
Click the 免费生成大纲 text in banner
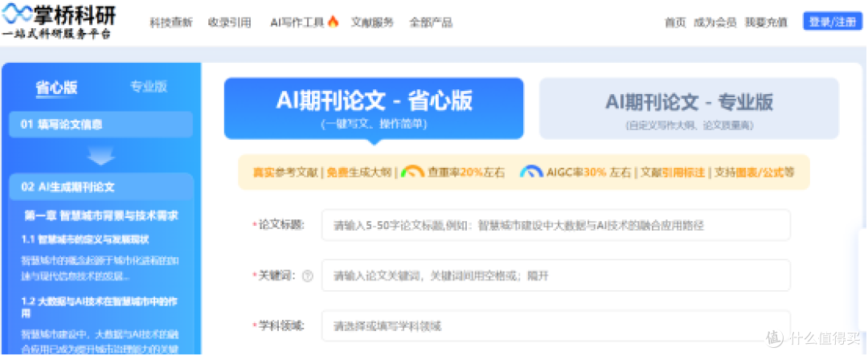[x=359, y=172]
